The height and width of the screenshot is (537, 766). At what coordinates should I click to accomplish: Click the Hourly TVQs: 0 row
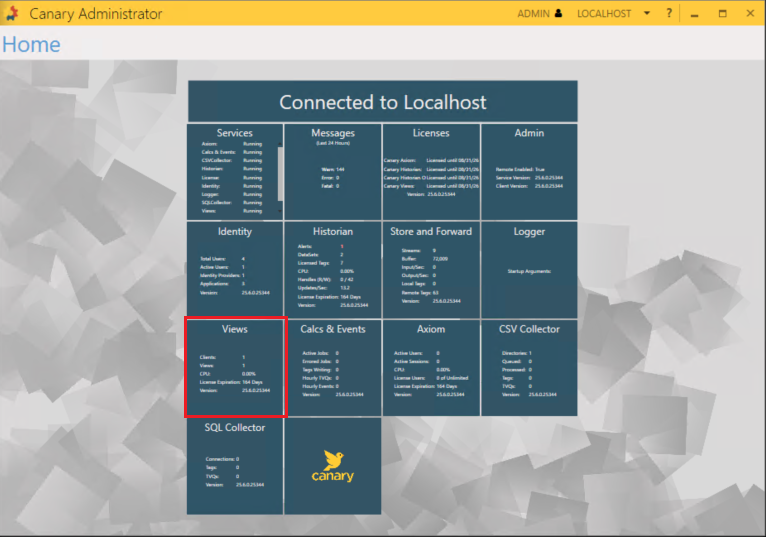click(320, 378)
